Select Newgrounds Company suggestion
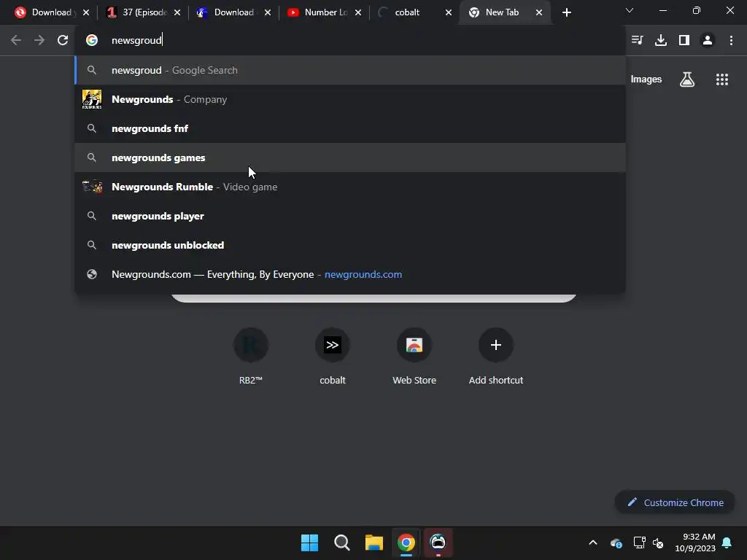The width and height of the screenshot is (747, 560). (x=350, y=99)
